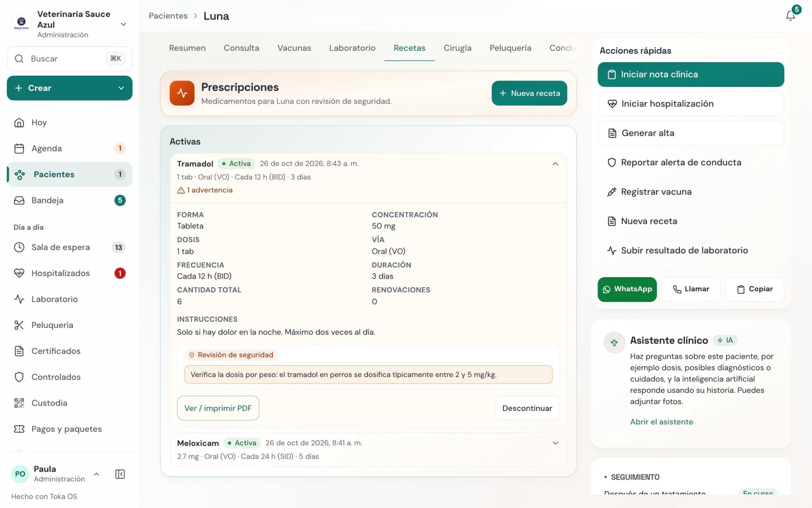This screenshot has width=812, height=508.
Task: Click the Laboratorio pulse icon in sidebar
Action: click(19, 299)
